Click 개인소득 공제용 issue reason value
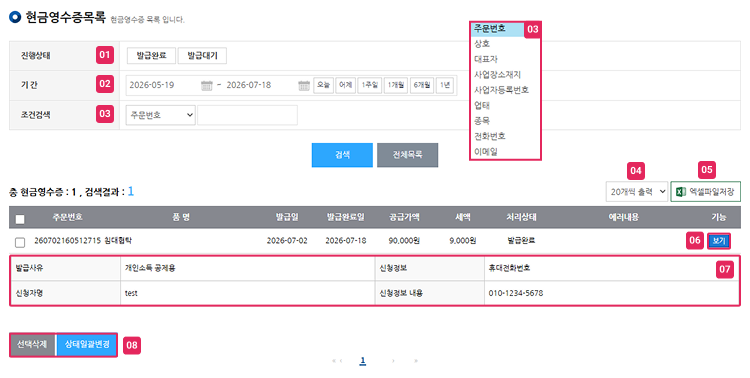This screenshot has height=378, width=750. click(x=150, y=268)
